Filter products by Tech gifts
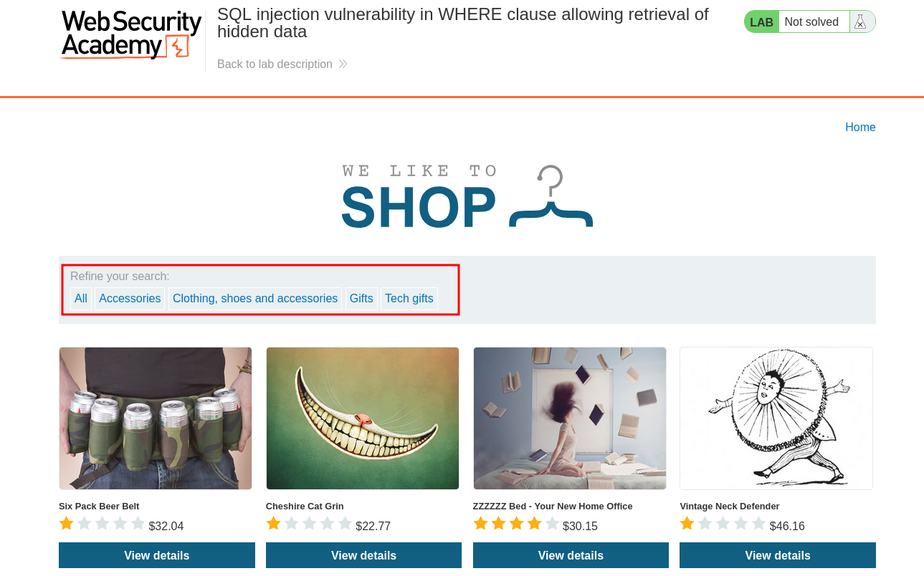Screen dimensions: 924x576 coord(409,299)
